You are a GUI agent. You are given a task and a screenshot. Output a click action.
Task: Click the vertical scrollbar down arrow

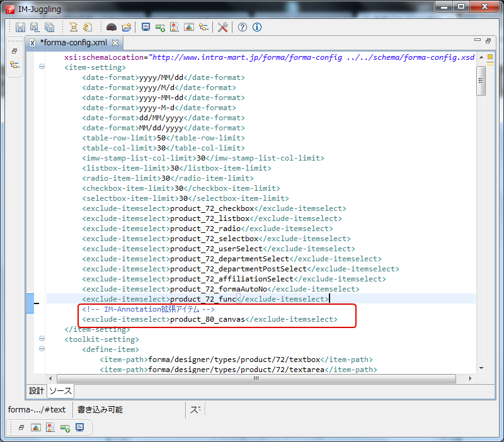pyautogui.click(x=481, y=368)
